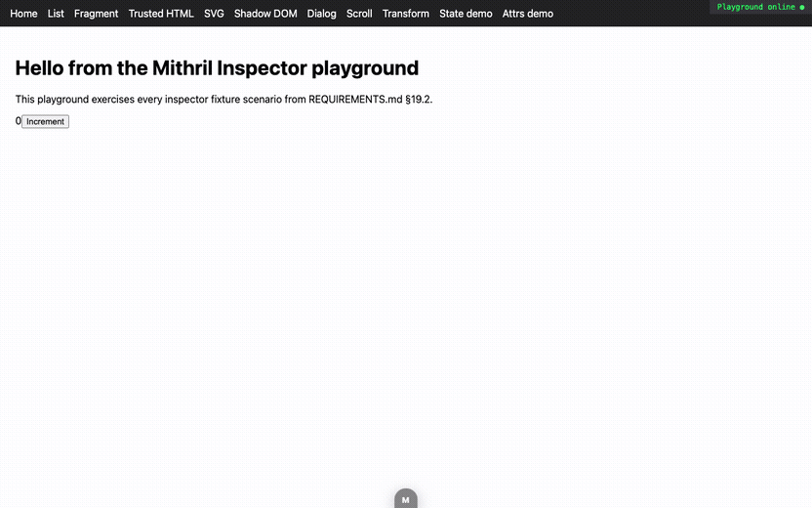Open the State demo page
The height and width of the screenshot is (508, 812).
pyautogui.click(x=466, y=14)
